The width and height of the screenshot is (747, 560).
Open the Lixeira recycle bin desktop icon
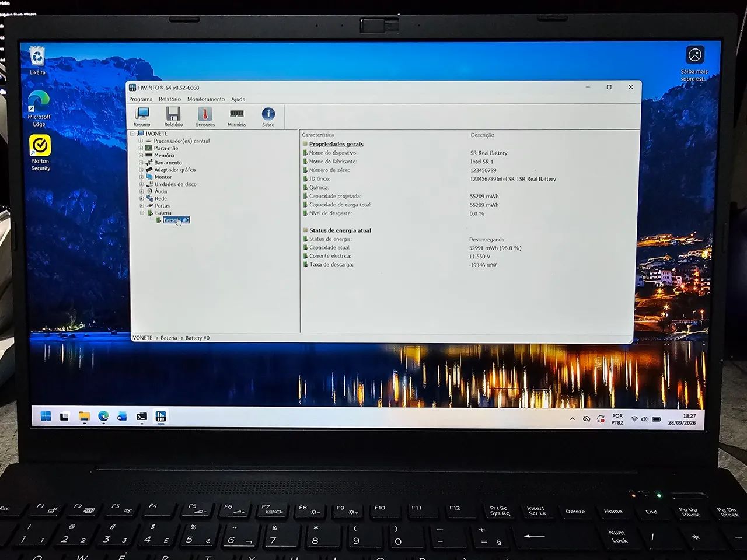(x=37, y=60)
